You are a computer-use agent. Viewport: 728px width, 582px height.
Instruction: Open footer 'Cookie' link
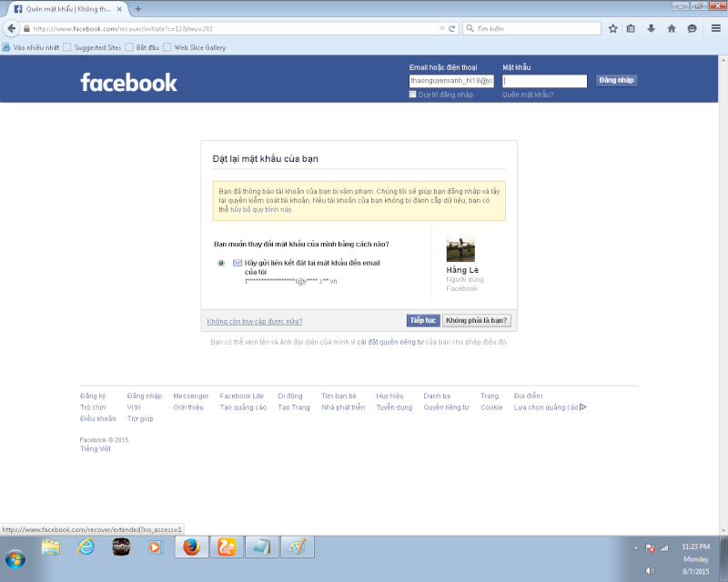tap(491, 407)
